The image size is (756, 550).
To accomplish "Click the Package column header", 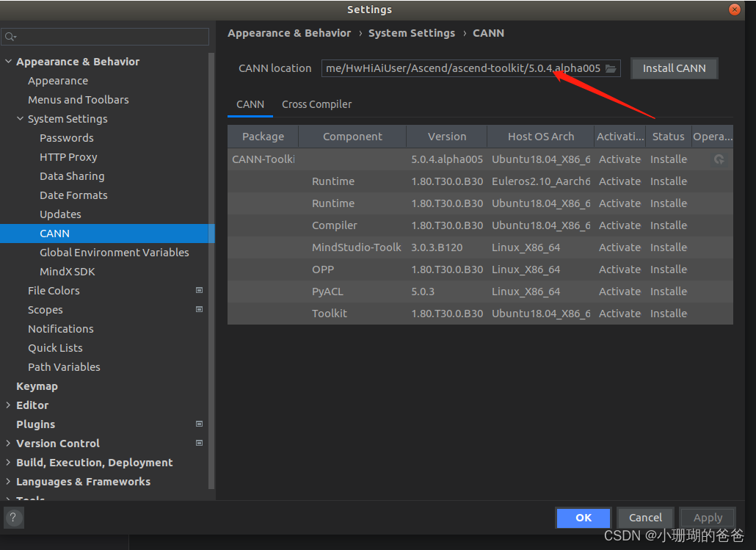I will (263, 137).
